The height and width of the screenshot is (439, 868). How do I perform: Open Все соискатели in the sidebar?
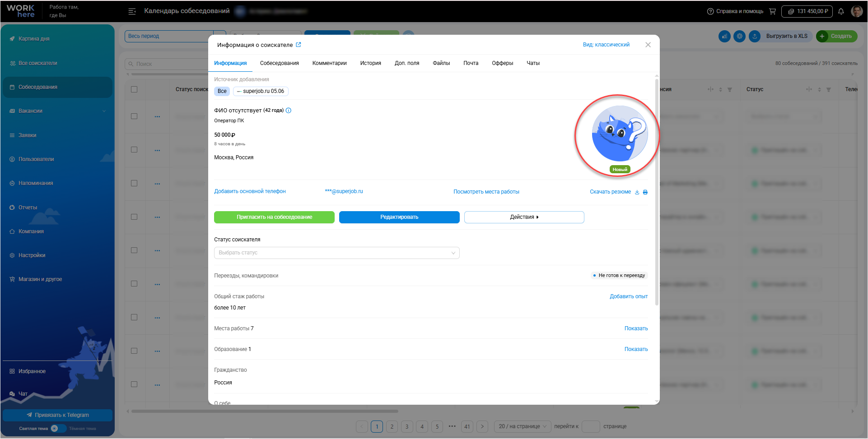click(x=37, y=63)
